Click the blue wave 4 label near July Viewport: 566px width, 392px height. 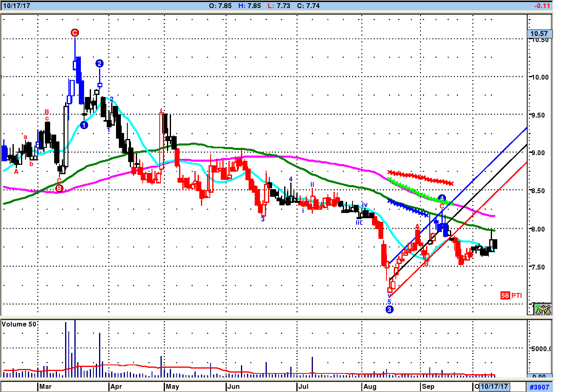pyautogui.click(x=291, y=179)
